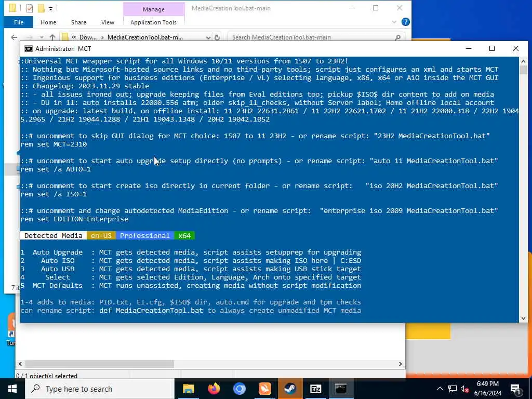
Task: Click the MCT console window system icon
Action: click(x=29, y=49)
